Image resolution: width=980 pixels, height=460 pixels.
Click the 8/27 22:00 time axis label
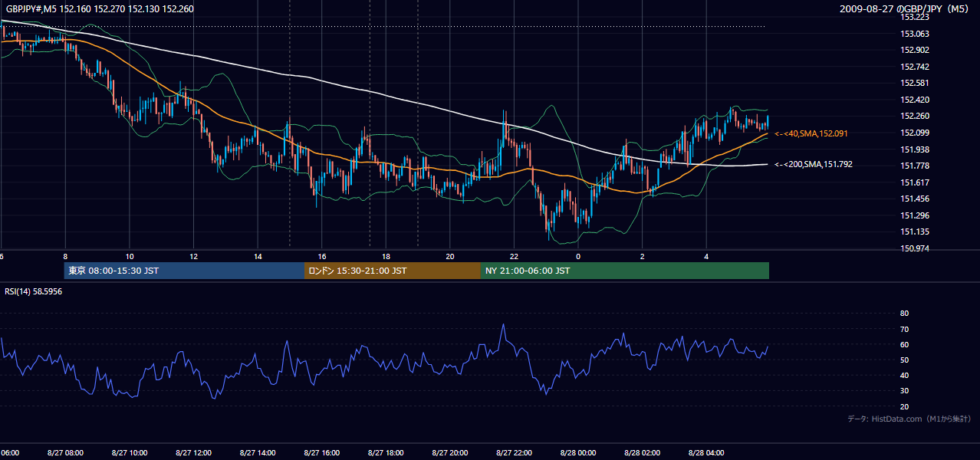pyautogui.click(x=514, y=452)
